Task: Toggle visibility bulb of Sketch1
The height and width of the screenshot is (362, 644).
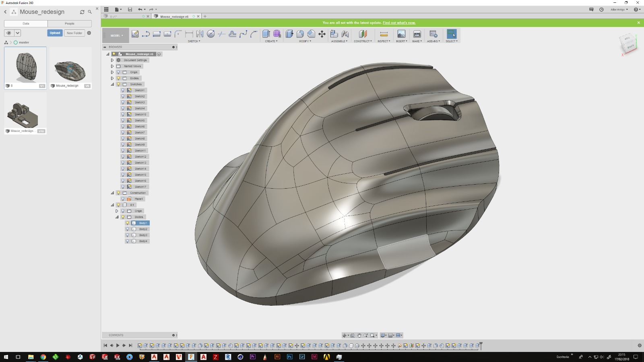Action: pos(123,90)
